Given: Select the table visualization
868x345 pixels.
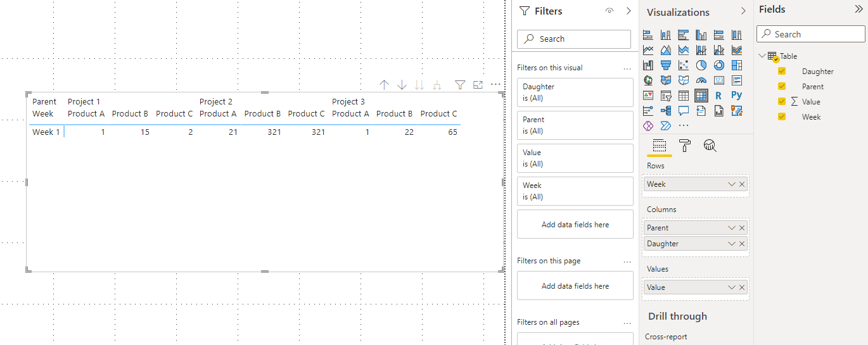Looking at the screenshot, I should pyautogui.click(x=684, y=96).
